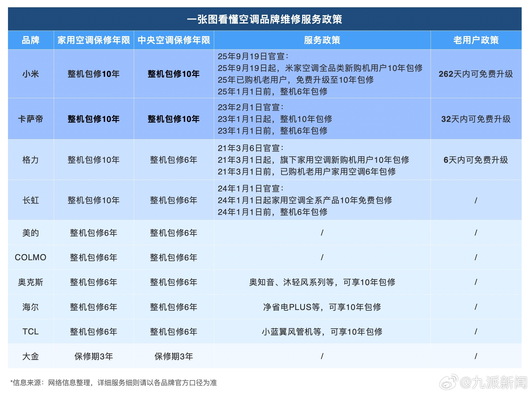Click the line about 已购机老用户家用空调6年包修

click(x=307, y=171)
